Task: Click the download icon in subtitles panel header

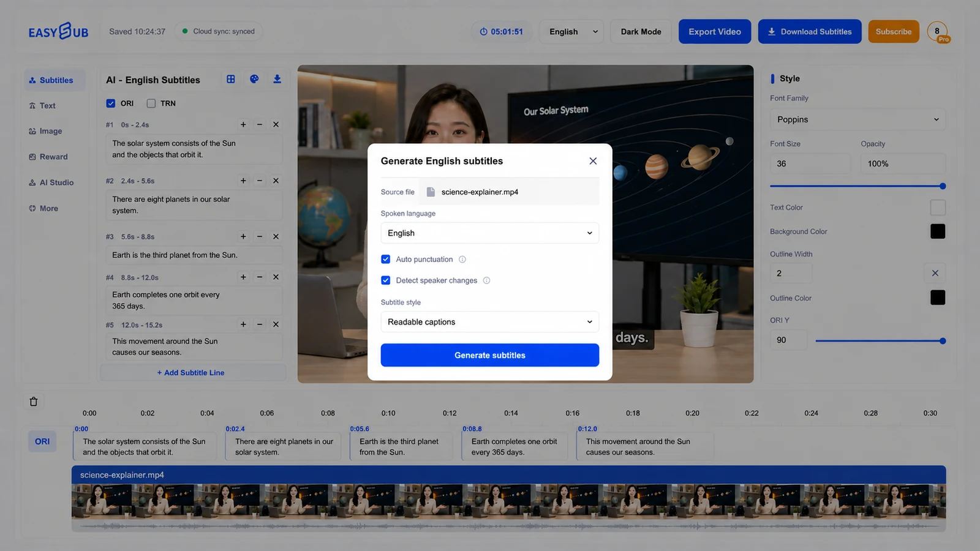Action: point(277,79)
